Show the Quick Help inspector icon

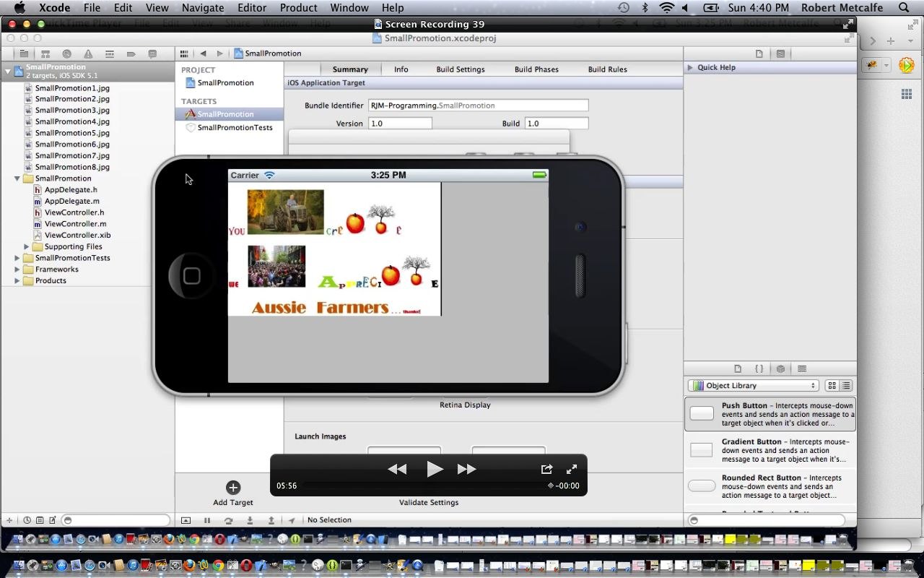780,53
